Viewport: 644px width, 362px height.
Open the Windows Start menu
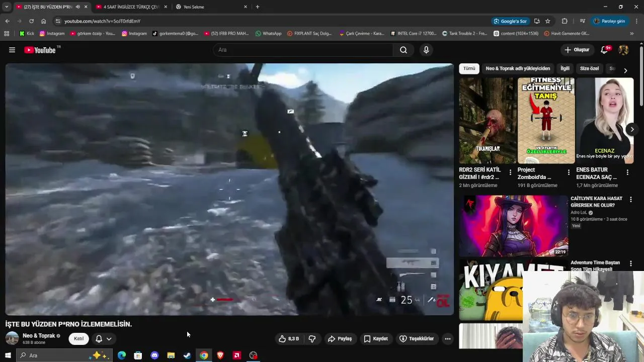pos(8,355)
